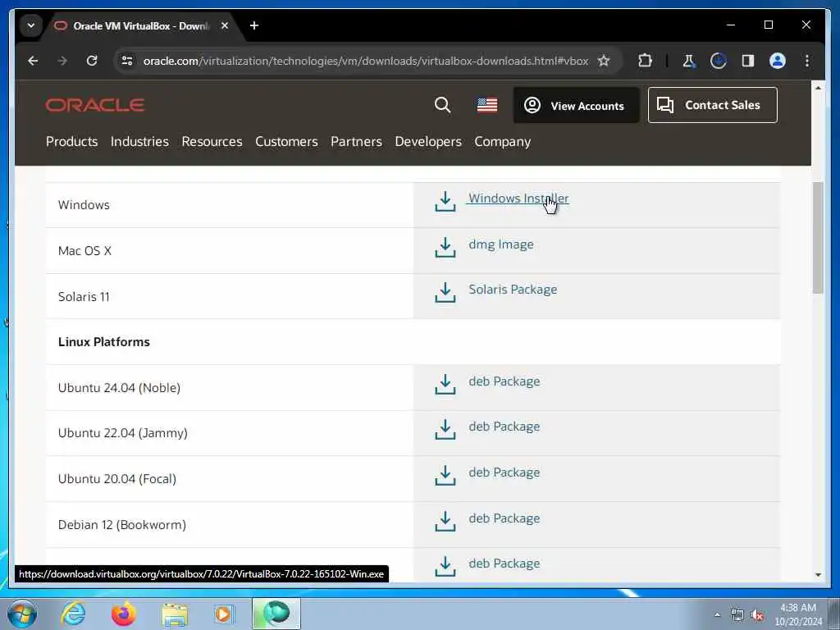Click deb Package link for Debian 12
Screen dimensions: 840x630
504,518
